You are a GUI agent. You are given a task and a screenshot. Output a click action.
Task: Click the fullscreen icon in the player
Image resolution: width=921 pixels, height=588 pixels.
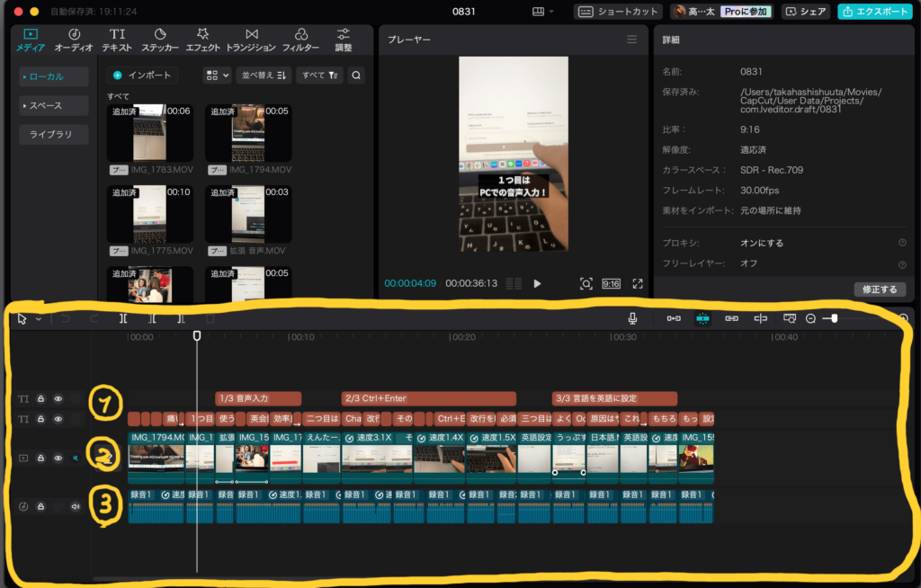[x=638, y=283]
